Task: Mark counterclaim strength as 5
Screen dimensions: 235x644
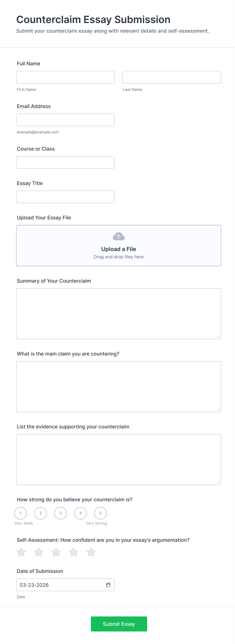Action: point(101,513)
